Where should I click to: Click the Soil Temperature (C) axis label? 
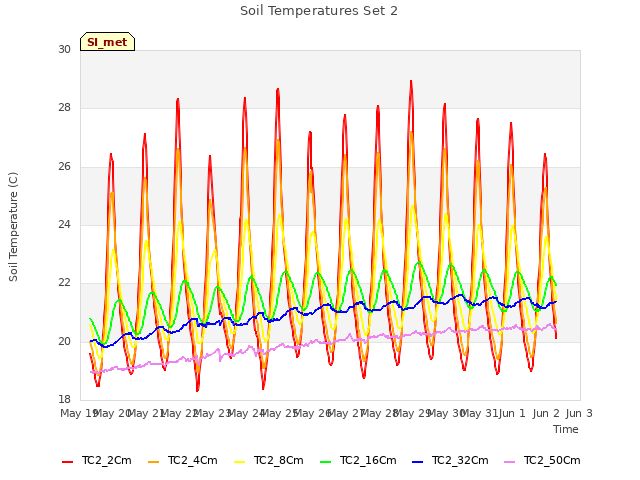coord(13,227)
